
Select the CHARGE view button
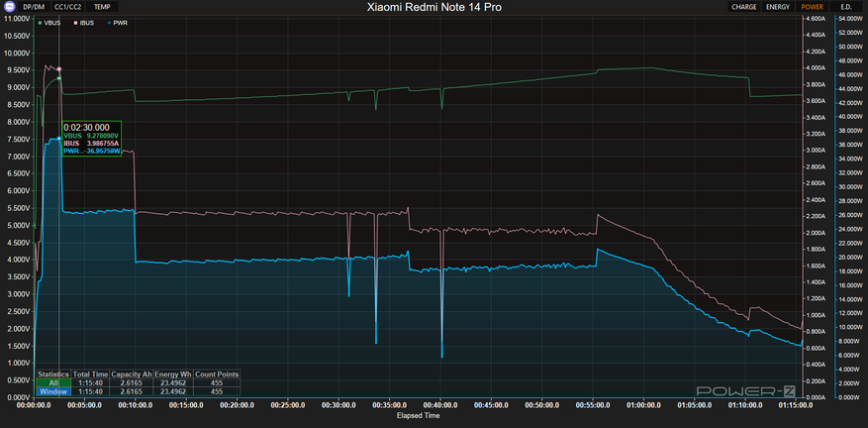tap(744, 7)
